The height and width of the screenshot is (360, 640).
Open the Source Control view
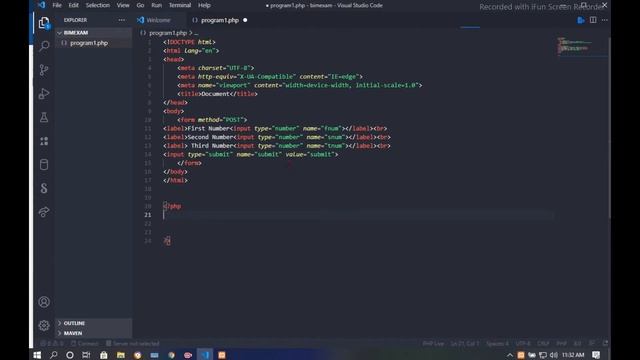pos(44,70)
